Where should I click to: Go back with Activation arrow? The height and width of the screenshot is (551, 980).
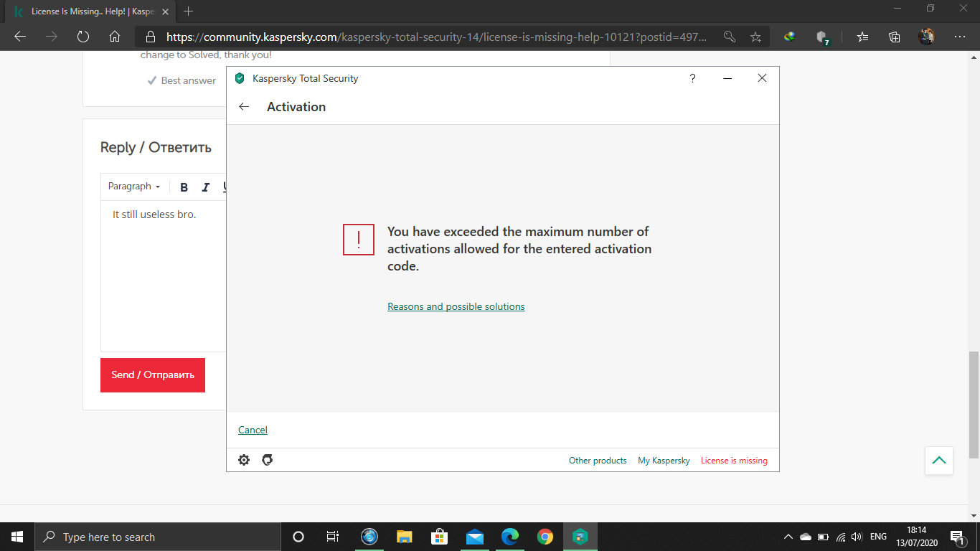[244, 107]
